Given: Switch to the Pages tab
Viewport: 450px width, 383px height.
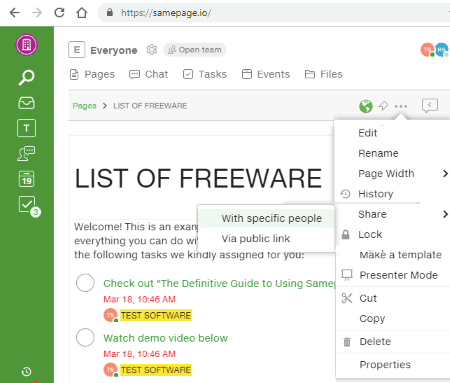Looking at the screenshot, I should 92,74.
